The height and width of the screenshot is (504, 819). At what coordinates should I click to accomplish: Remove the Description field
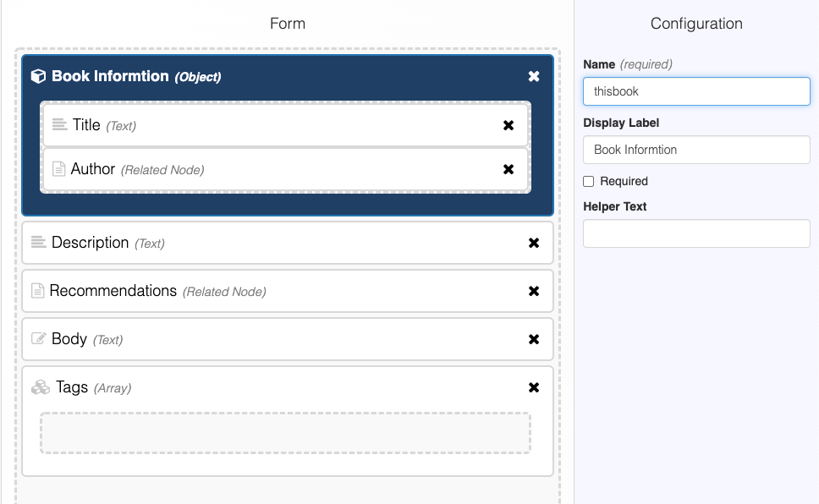point(534,243)
